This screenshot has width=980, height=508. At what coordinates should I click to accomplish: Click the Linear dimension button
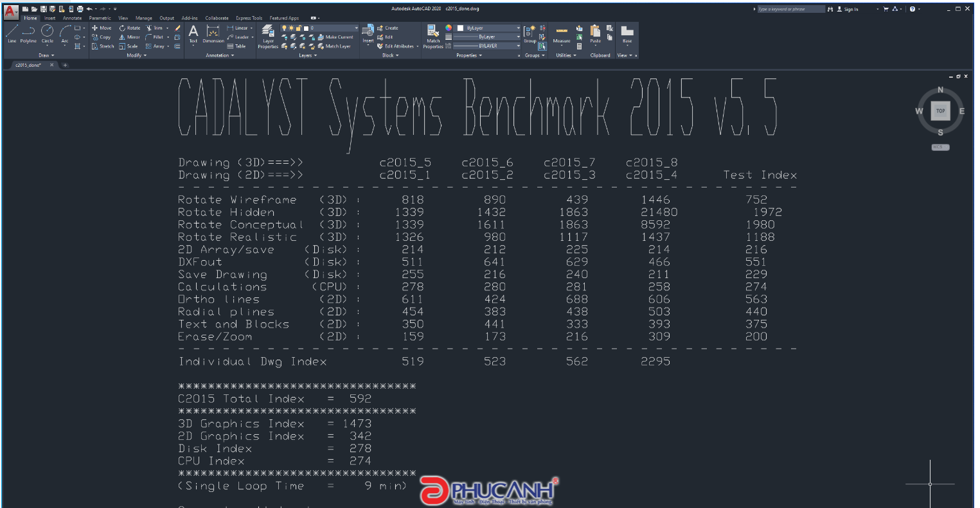pyautogui.click(x=238, y=28)
